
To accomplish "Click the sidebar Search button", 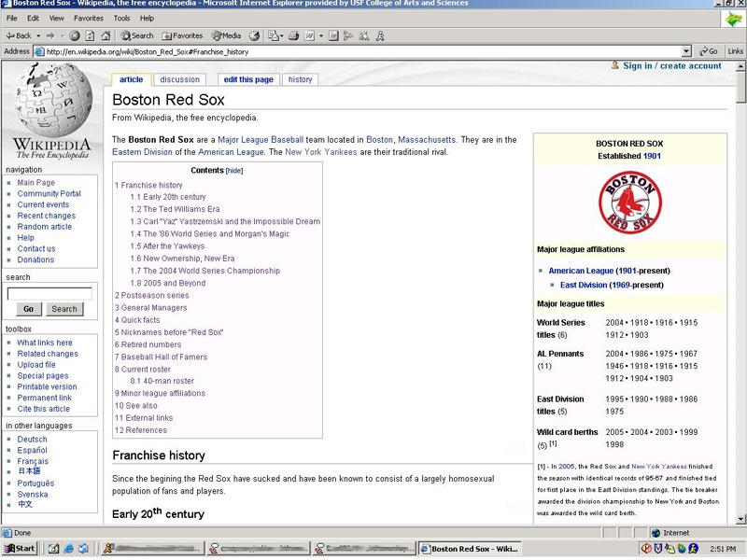I will tap(64, 309).
